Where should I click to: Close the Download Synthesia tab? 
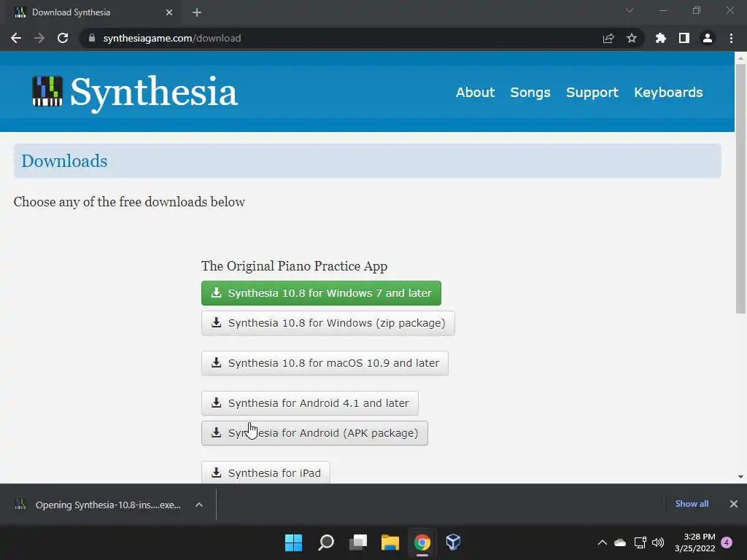coord(169,12)
